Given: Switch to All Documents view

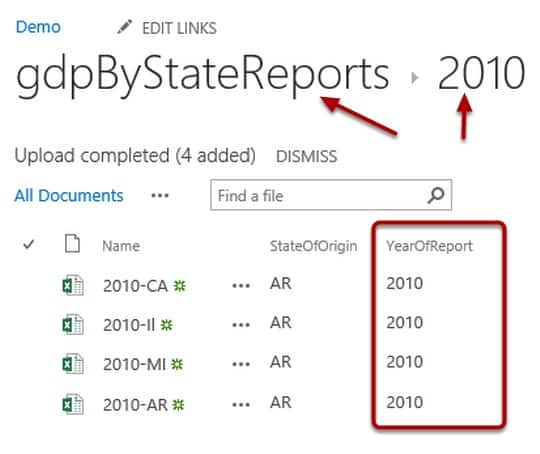Looking at the screenshot, I should coord(69,196).
